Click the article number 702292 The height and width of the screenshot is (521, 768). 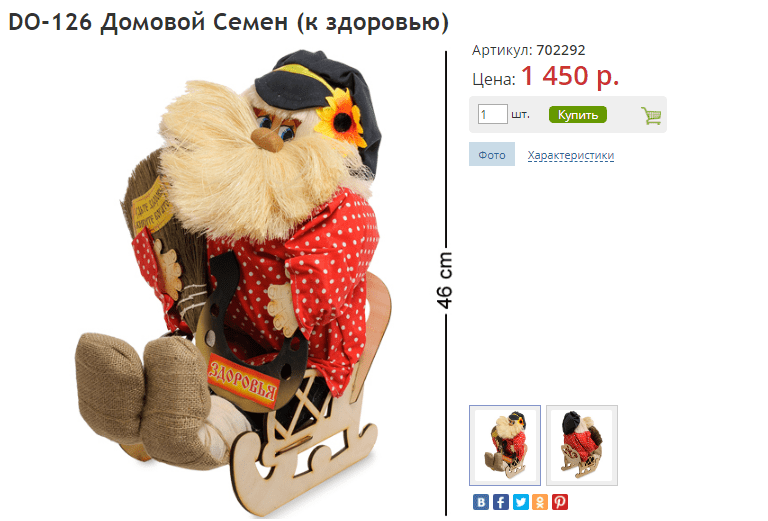coord(561,50)
